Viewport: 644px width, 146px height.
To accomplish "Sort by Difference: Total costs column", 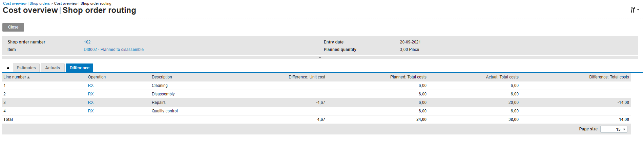I will coord(609,77).
